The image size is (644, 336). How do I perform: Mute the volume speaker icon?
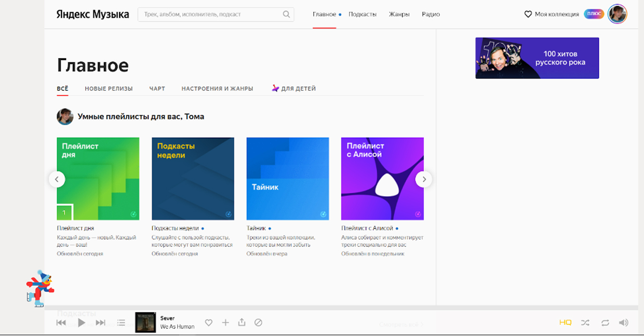click(x=624, y=322)
